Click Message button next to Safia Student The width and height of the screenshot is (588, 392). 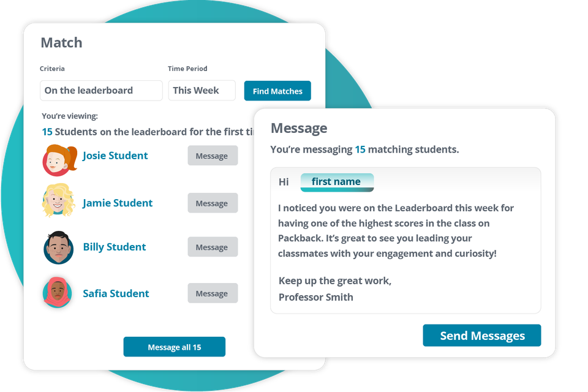(x=212, y=293)
